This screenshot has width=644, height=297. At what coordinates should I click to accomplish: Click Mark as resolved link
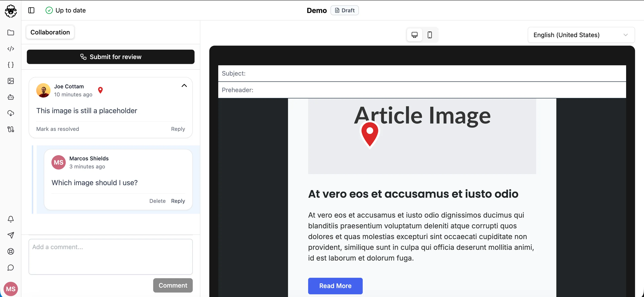(x=57, y=129)
